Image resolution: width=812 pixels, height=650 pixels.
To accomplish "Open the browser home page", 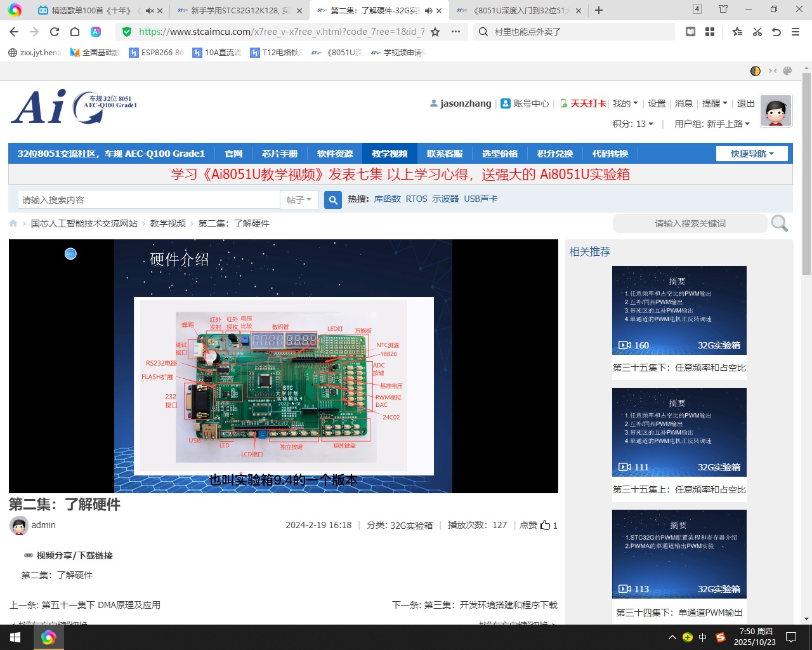I will (75, 32).
